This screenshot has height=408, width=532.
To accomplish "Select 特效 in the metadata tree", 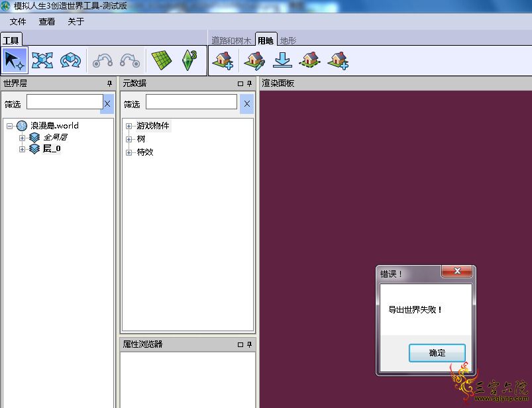I will click(145, 152).
